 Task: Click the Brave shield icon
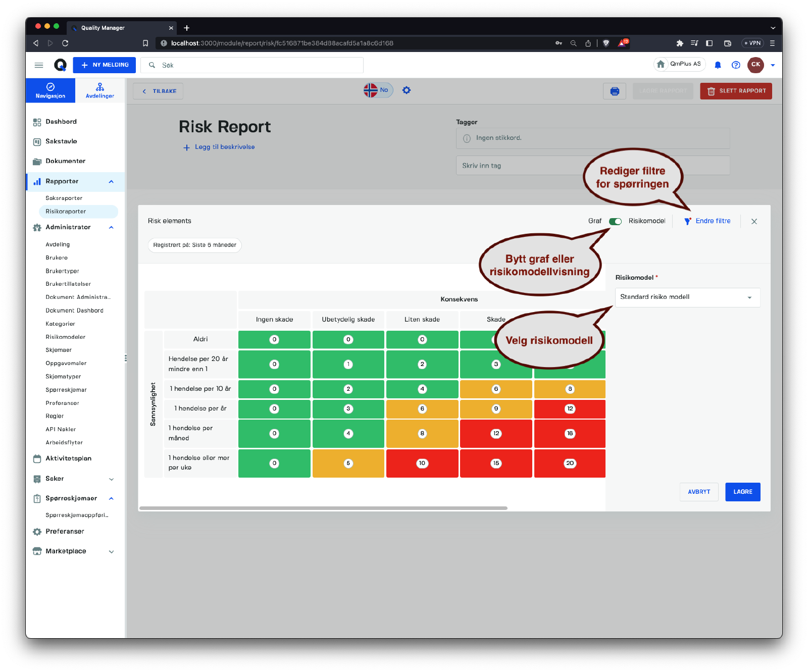[606, 43]
